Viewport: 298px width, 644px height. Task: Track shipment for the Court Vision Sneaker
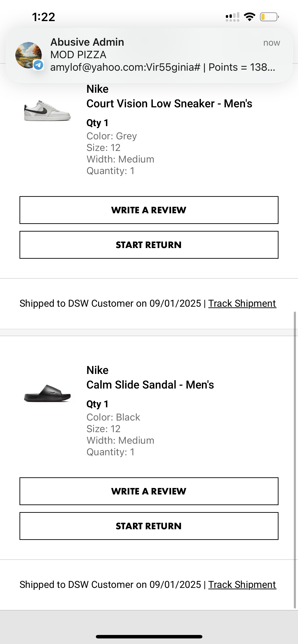pyautogui.click(x=242, y=303)
